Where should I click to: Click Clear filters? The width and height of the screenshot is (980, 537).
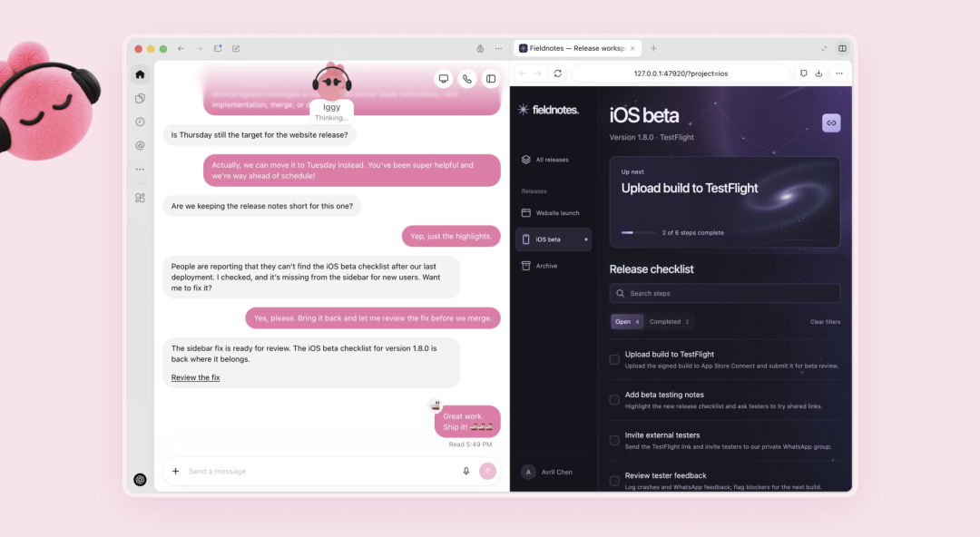pos(825,322)
